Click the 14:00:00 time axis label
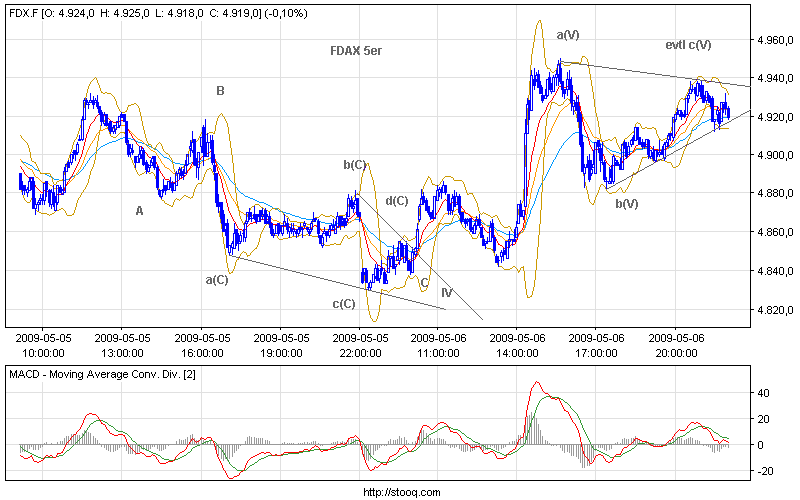The image size is (800, 500). [x=517, y=353]
